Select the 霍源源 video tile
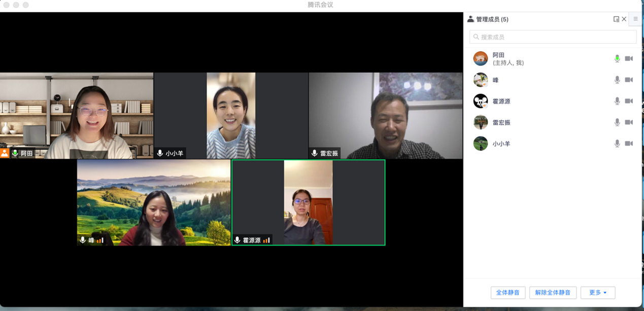This screenshot has height=311, width=644. coord(308,203)
